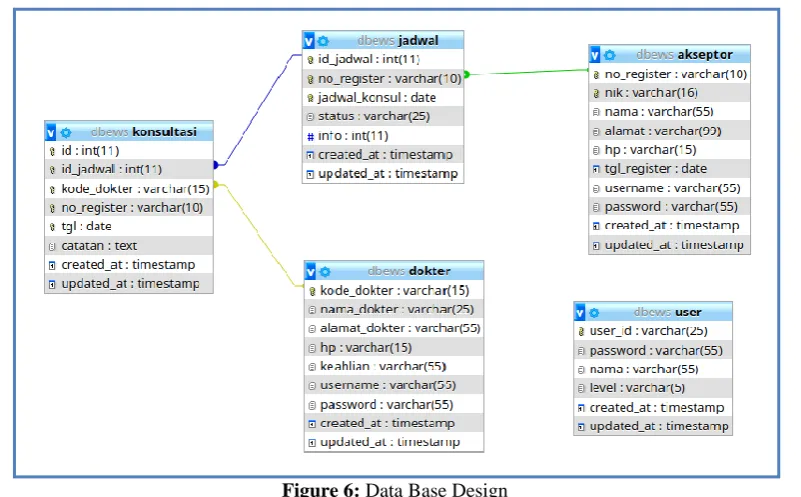Screen dimensions: 801x497
Task: Select the 'status : varchar(25)' column row
Action: (383, 116)
